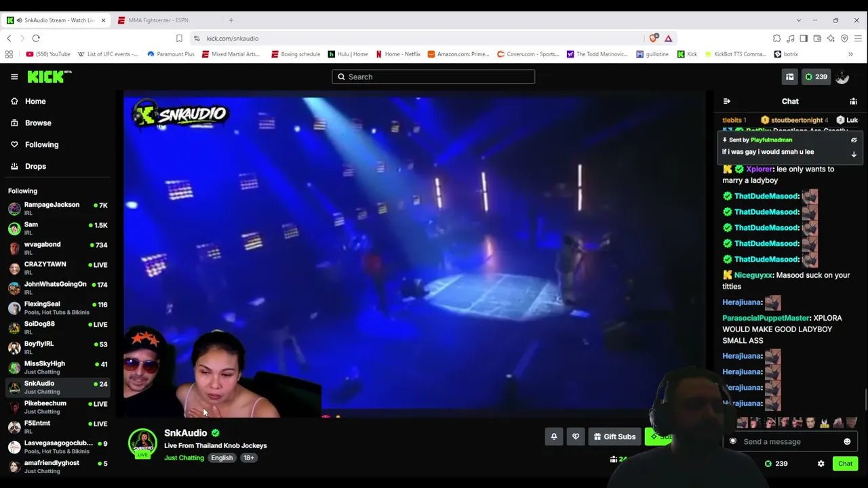Viewport: 868px width, 488px height.
Task: Open CRAZYTAWN channel in sidebar
Action: coord(58,268)
